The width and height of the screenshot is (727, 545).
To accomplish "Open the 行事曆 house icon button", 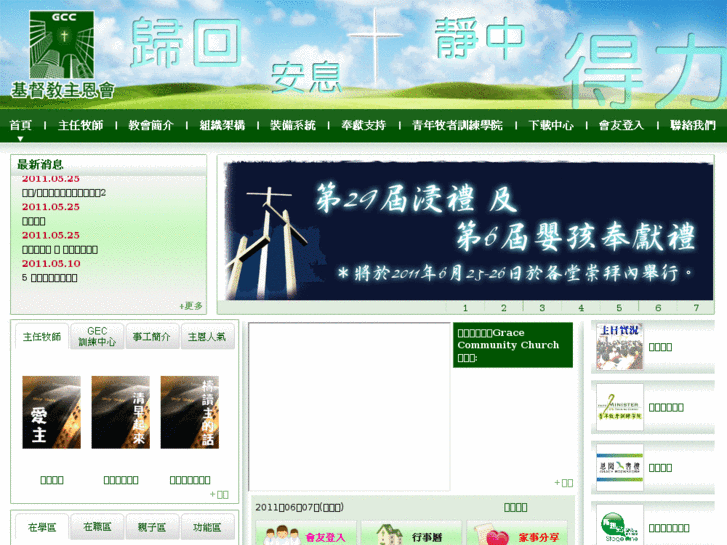I will coord(412,534).
